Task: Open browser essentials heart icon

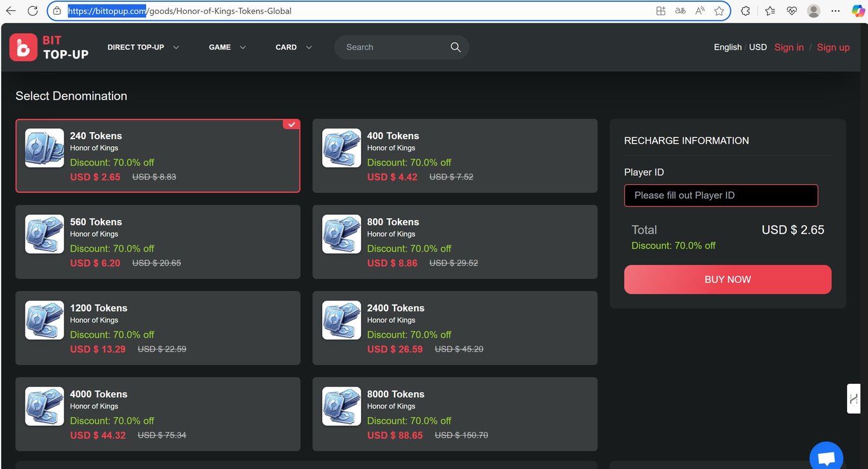Action: tap(792, 11)
